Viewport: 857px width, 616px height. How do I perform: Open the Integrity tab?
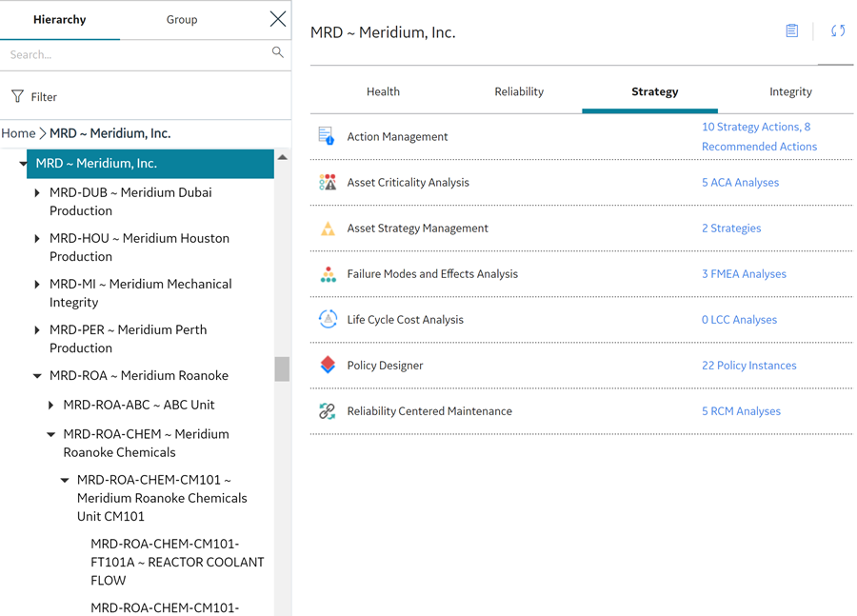coord(791,91)
